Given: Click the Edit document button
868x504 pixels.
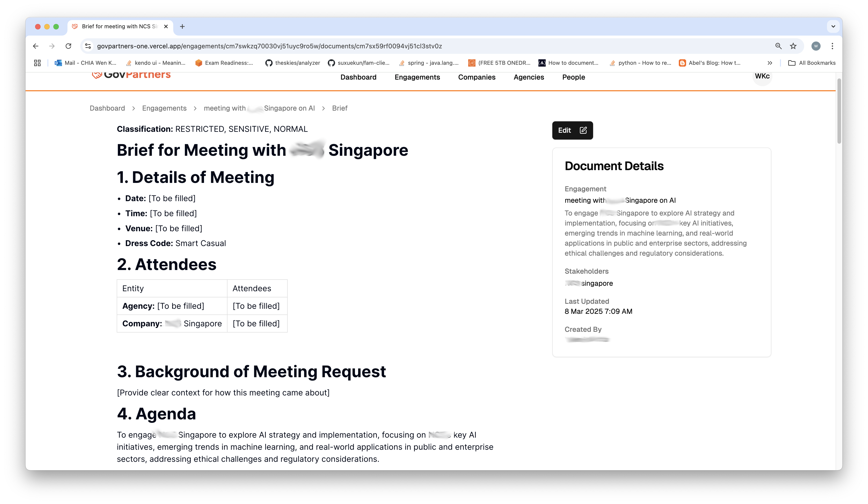Looking at the screenshot, I should [572, 130].
